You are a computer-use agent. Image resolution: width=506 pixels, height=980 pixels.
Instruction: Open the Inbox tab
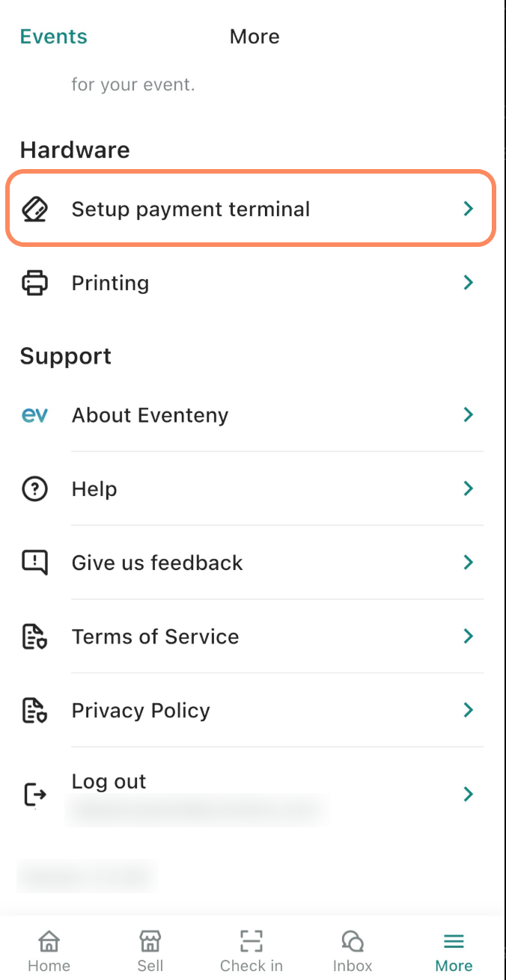(353, 952)
